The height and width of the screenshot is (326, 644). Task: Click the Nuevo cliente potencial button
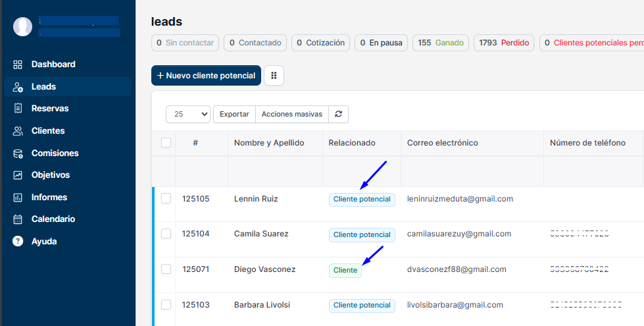point(206,76)
